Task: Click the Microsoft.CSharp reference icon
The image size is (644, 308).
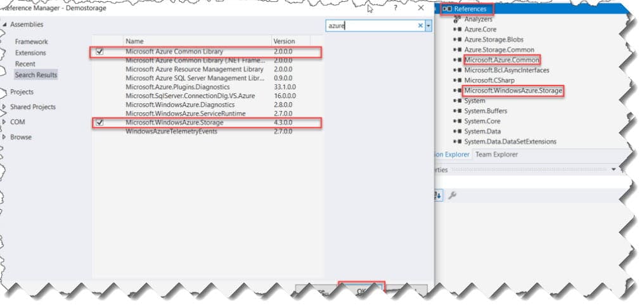Action: [457, 80]
